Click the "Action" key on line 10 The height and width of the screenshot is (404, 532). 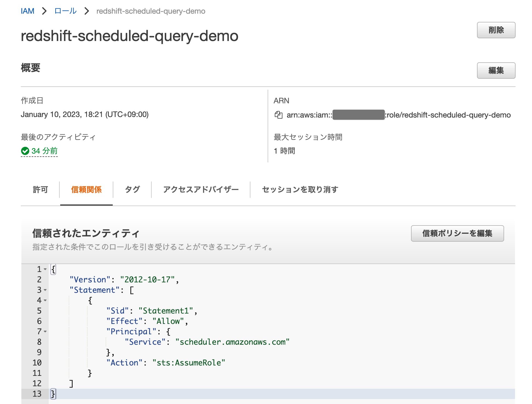pyautogui.click(x=124, y=363)
